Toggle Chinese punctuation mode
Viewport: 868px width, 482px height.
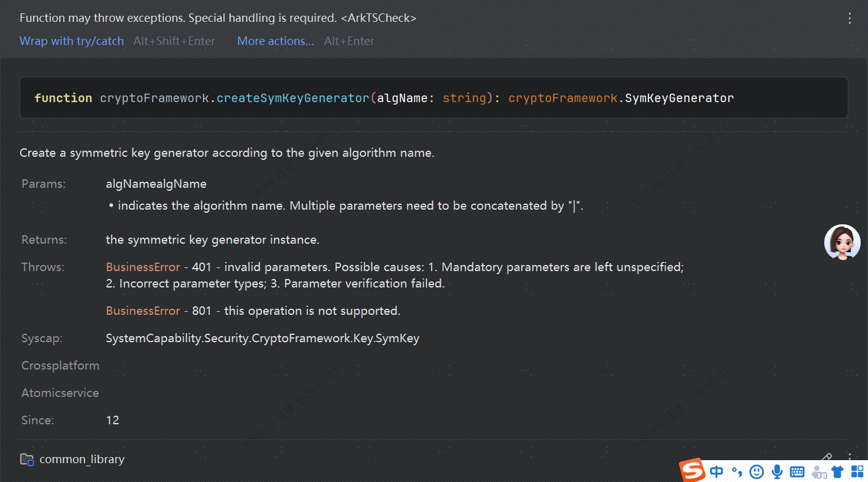point(737,471)
